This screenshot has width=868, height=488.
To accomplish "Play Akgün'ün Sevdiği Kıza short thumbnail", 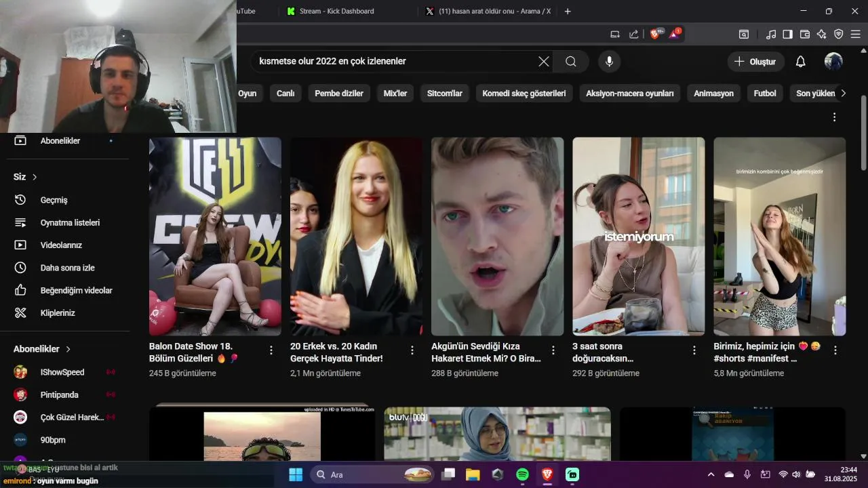I will [497, 237].
